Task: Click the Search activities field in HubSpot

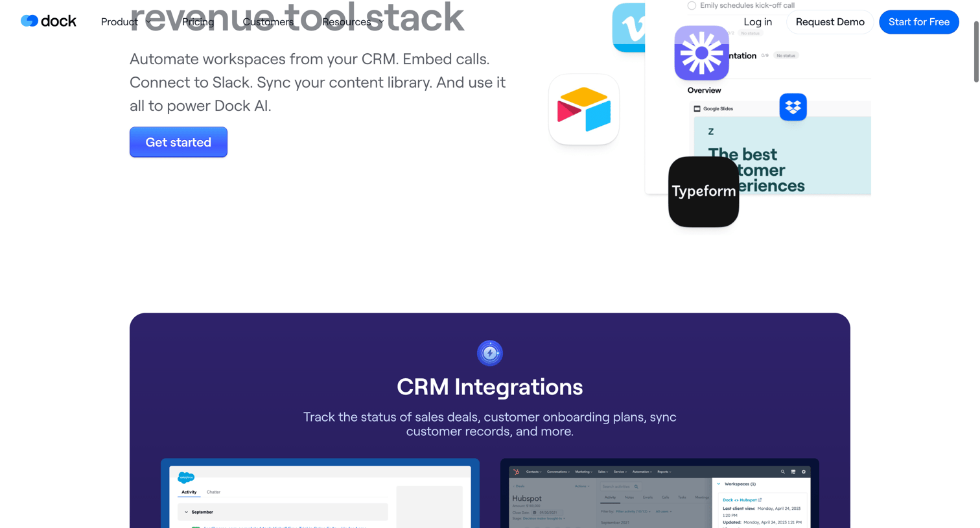Action: click(x=620, y=486)
